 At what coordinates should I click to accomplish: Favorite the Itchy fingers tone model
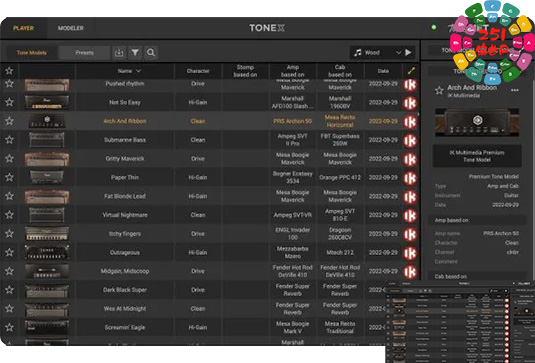tap(9, 234)
